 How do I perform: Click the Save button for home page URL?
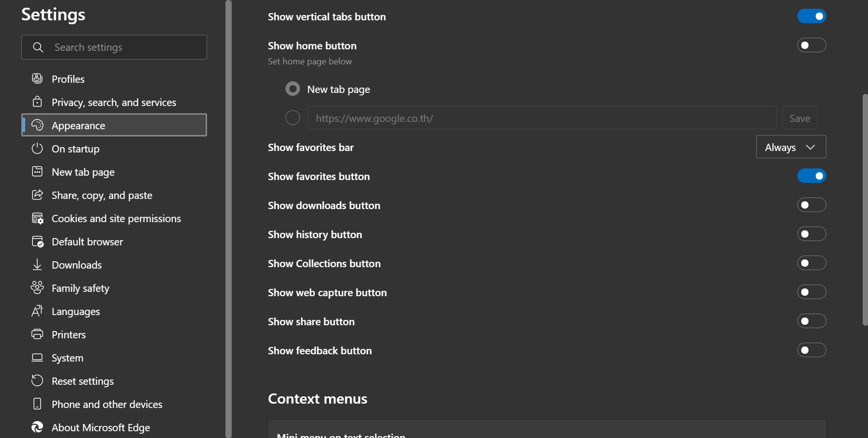point(800,118)
